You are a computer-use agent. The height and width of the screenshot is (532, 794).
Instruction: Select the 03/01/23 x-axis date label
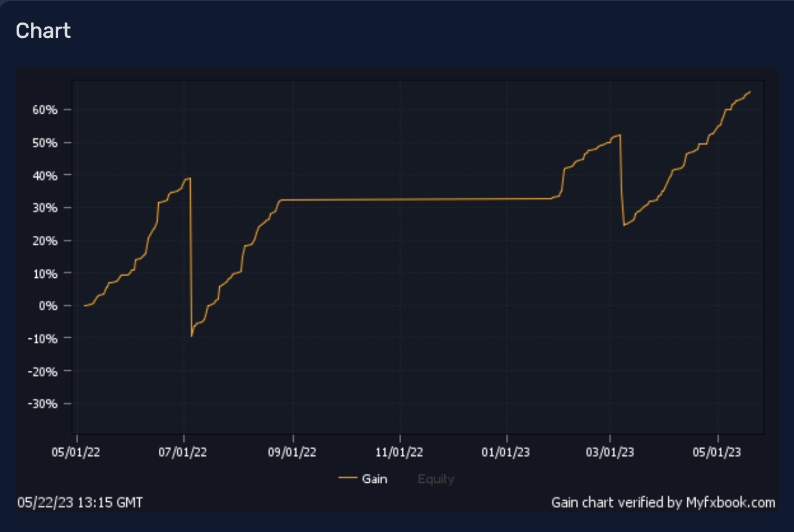pyautogui.click(x=610, y=453)
